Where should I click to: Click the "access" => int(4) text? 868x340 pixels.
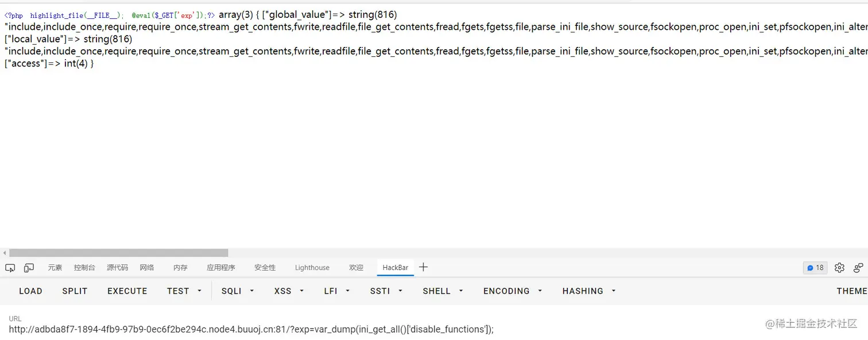click(46, 63)
